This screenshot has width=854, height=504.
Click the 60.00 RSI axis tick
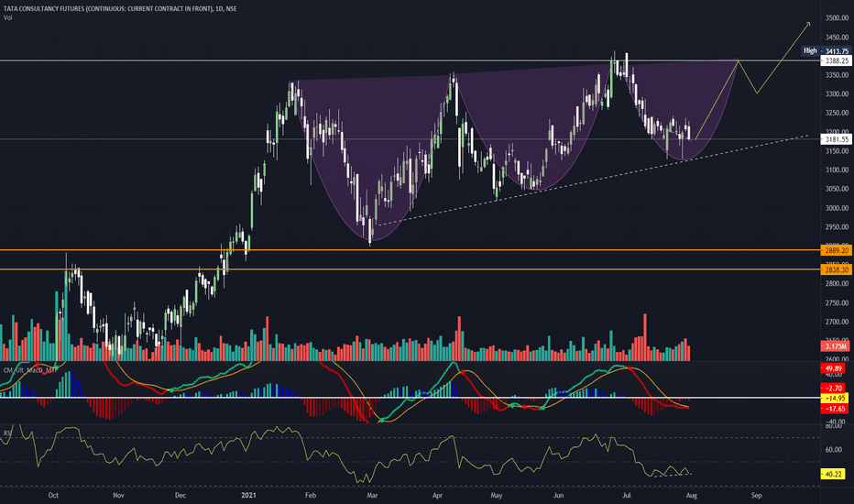pyautogui.click(x=834, y=450)
